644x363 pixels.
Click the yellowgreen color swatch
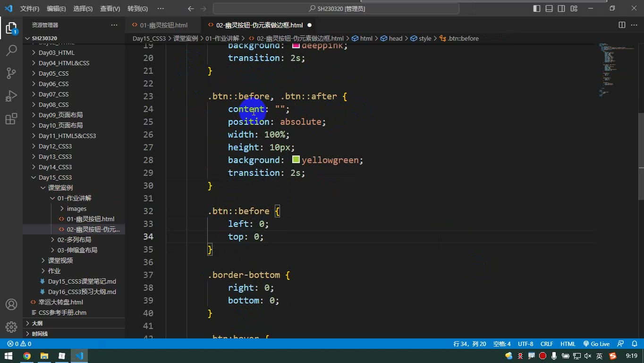[296, 160]
